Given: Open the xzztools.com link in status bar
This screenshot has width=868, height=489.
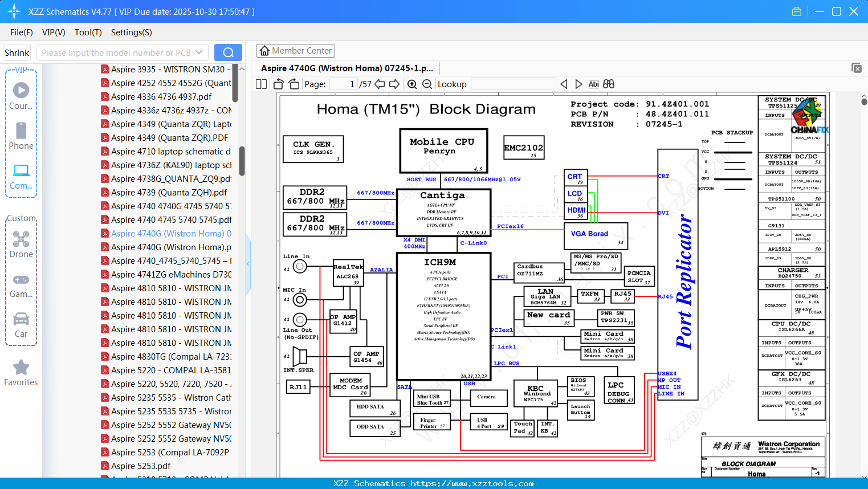Looking at the screenshot, I should (x=472, y=483).
